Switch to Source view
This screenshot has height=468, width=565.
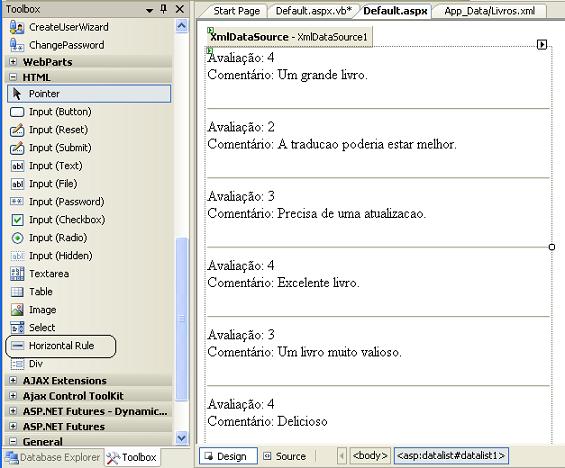tap(285, 456)
